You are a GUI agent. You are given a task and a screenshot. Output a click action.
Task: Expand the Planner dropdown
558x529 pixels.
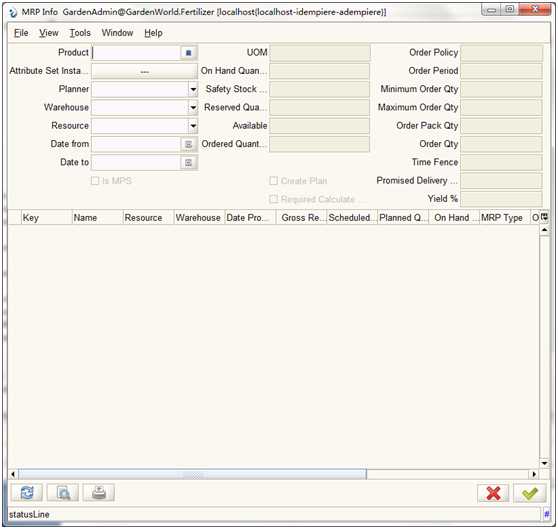[x=193, y=89]
